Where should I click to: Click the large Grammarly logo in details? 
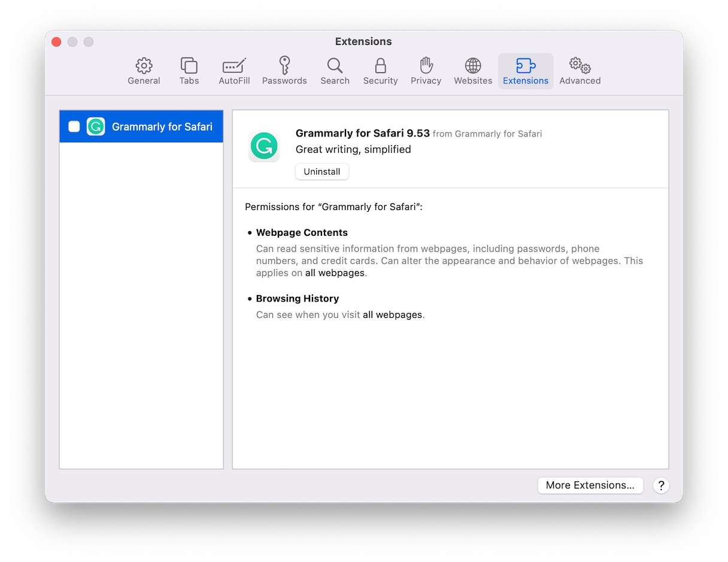264,147
